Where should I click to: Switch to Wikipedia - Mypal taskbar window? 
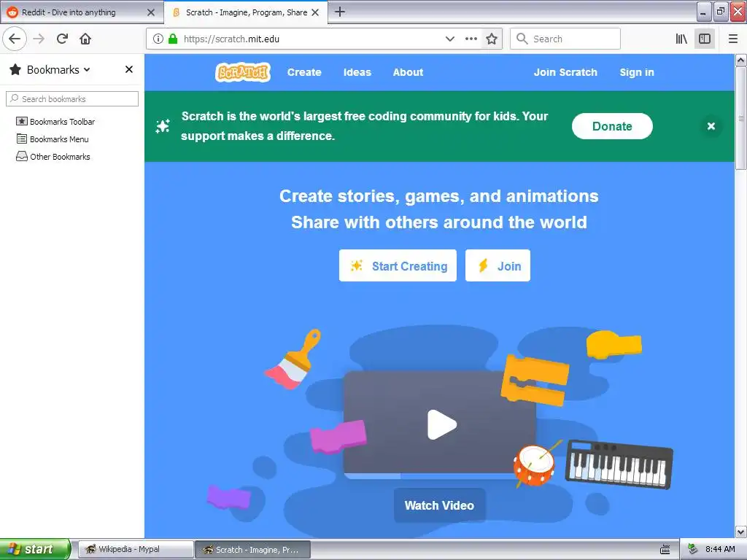tap(136, 550)
